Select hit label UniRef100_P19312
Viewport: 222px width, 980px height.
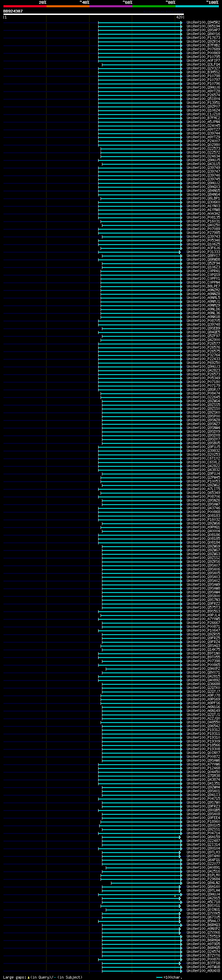(x=203, y=730)
